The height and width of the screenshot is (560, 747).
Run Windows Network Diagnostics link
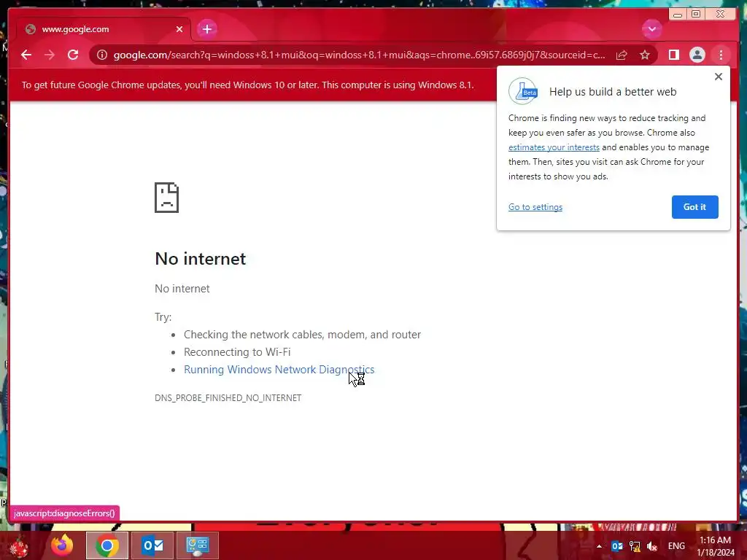click(279, 370)
